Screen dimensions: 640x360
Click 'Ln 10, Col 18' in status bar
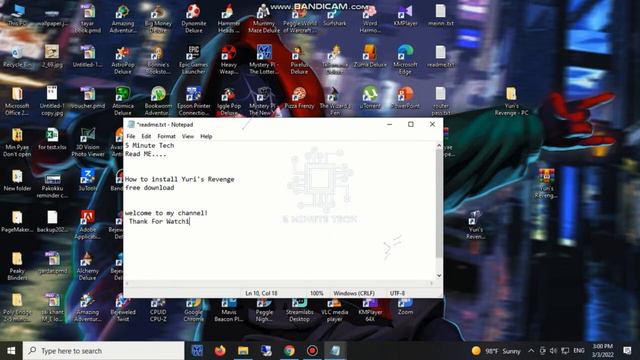coord(261,293)
